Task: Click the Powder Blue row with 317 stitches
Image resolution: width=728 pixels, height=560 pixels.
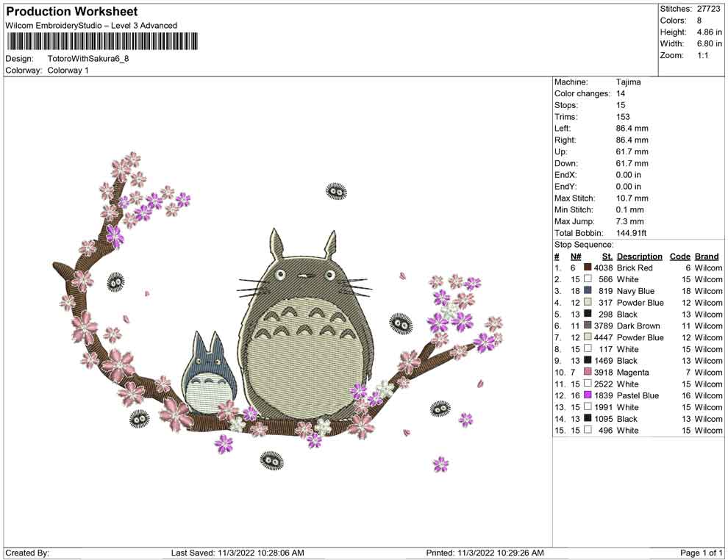Action: [638, 303]
